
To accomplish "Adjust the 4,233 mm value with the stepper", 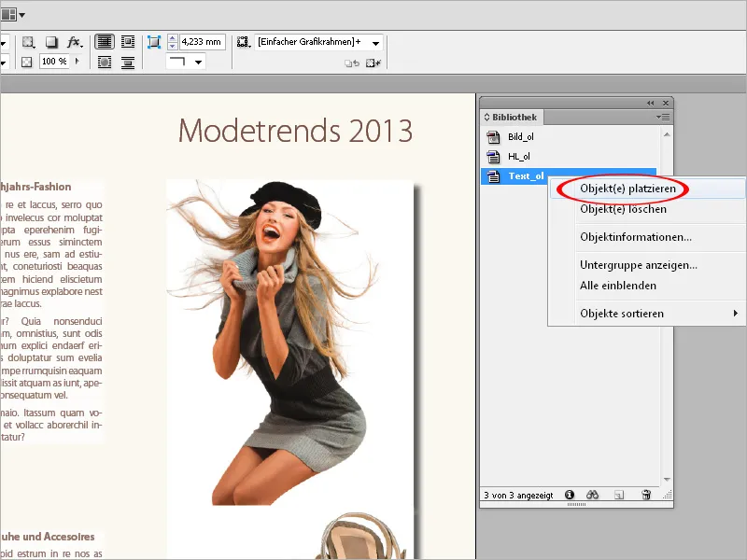I will point(173,42).
